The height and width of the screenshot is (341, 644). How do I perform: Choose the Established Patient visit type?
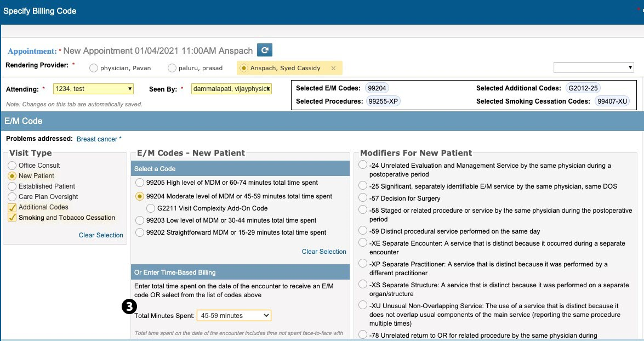tap(12, 186)
